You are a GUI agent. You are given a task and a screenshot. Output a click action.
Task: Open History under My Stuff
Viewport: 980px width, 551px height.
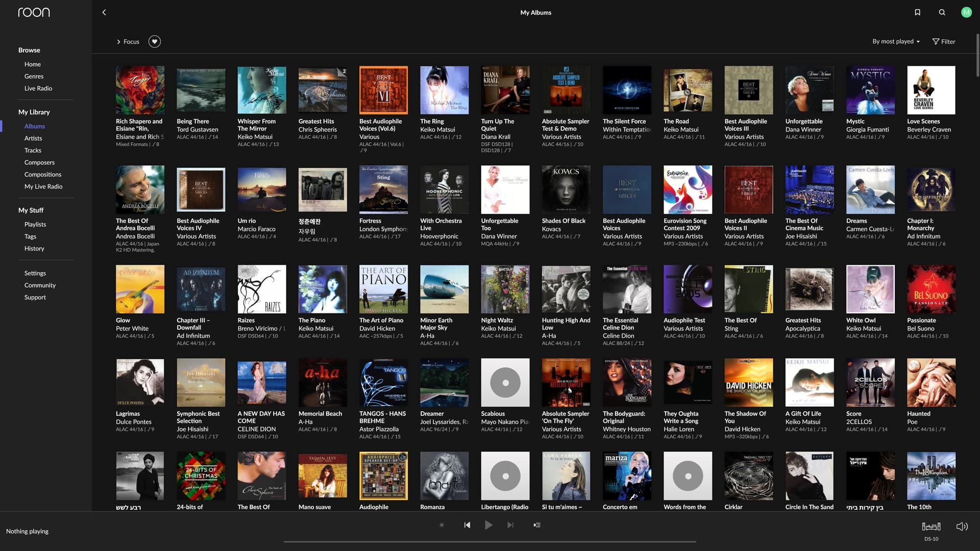(x=34, y=248)
